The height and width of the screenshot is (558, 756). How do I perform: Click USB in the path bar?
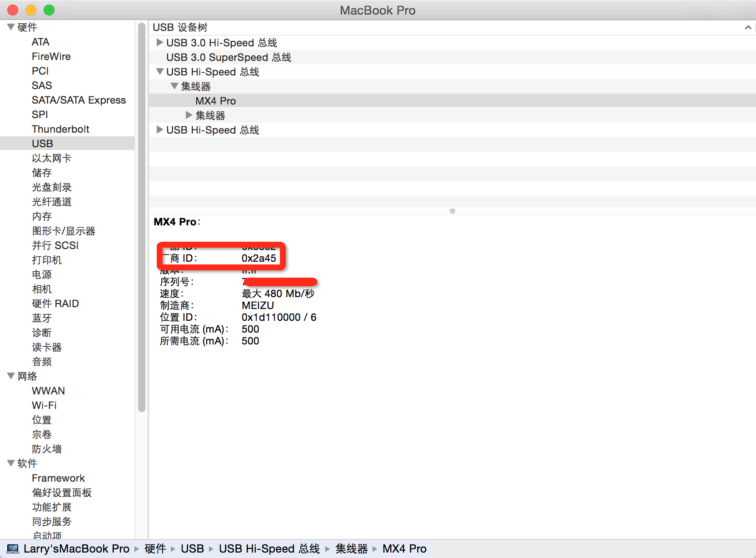(192, 549)
